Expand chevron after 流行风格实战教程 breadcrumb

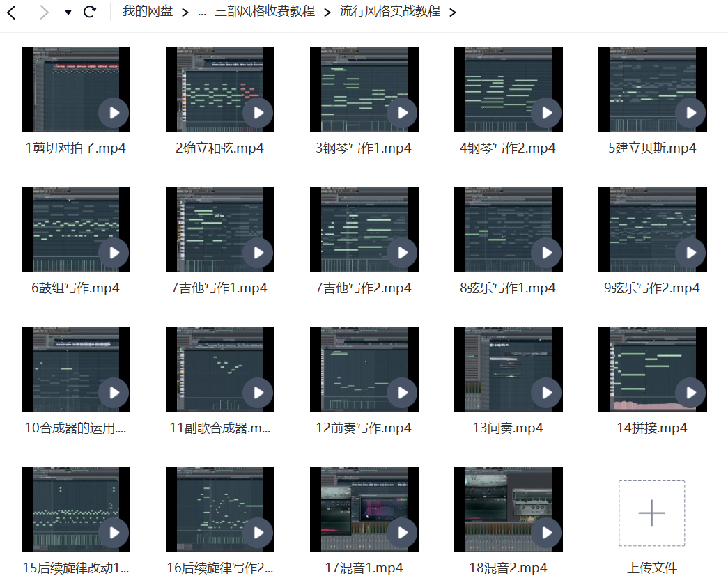(453, 12)
